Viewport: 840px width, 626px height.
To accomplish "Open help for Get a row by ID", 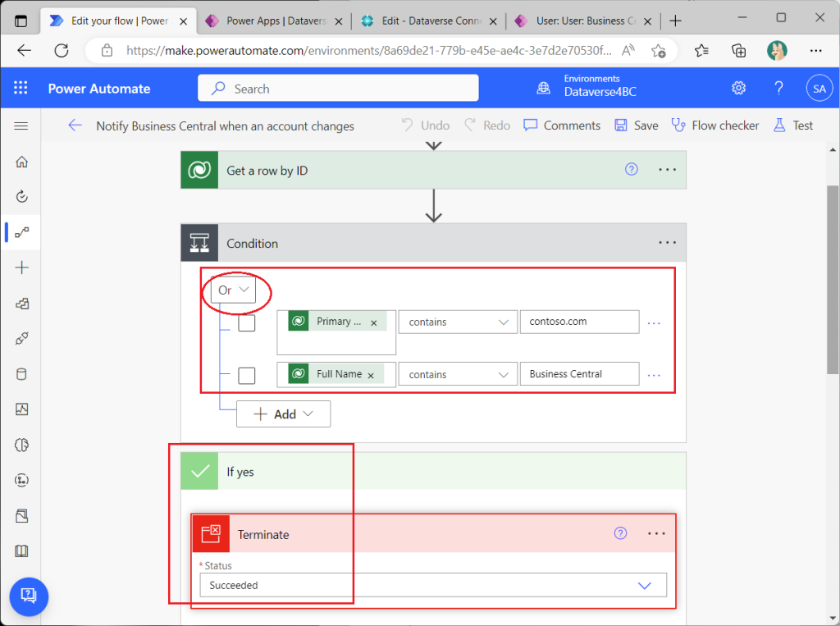I will 632,169.
